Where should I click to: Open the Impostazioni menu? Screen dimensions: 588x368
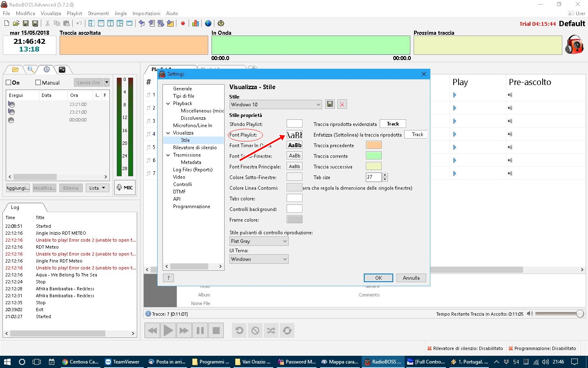pos(146,13)
